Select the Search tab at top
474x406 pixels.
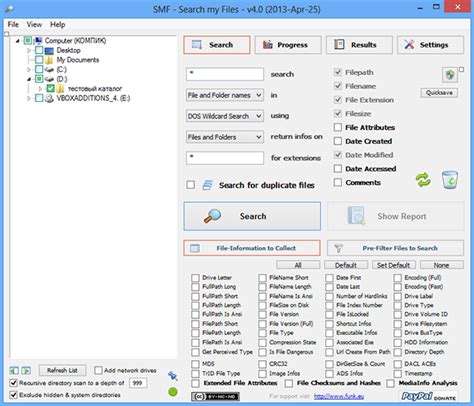[217, 45]
